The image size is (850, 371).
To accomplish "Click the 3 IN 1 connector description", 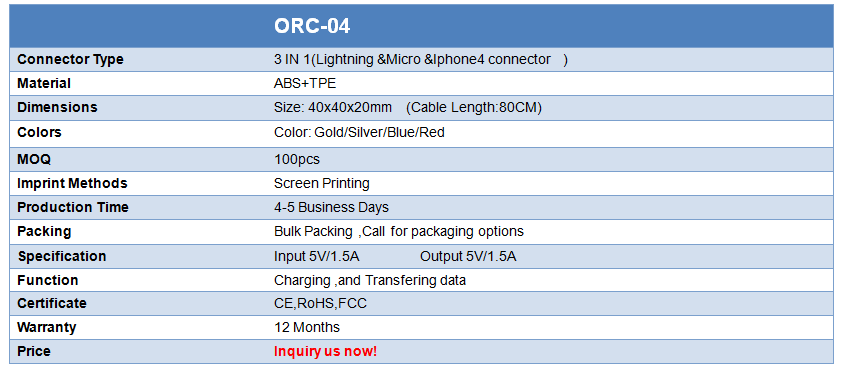I will coord(421,59).
